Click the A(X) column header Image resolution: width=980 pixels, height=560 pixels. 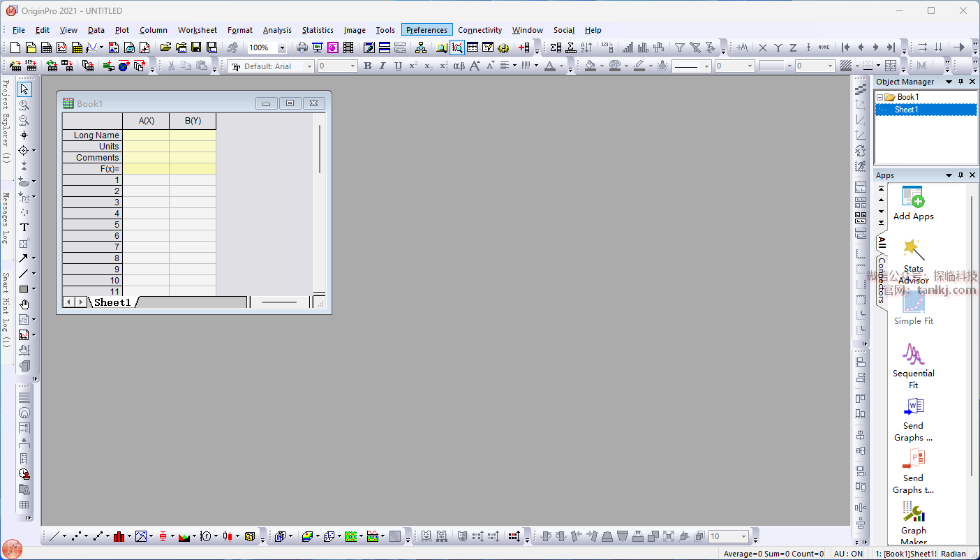coord(146,121)
